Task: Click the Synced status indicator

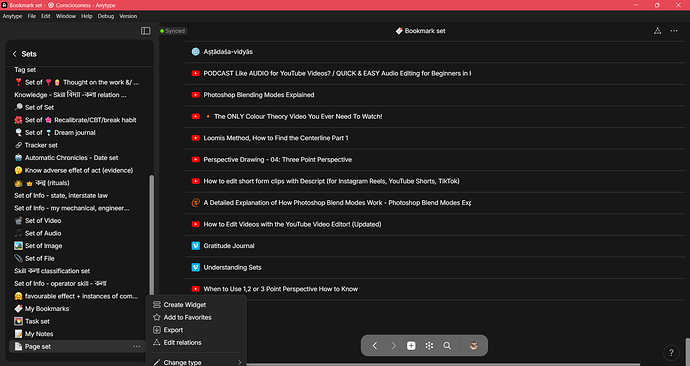Action: [x=172, y=31]
